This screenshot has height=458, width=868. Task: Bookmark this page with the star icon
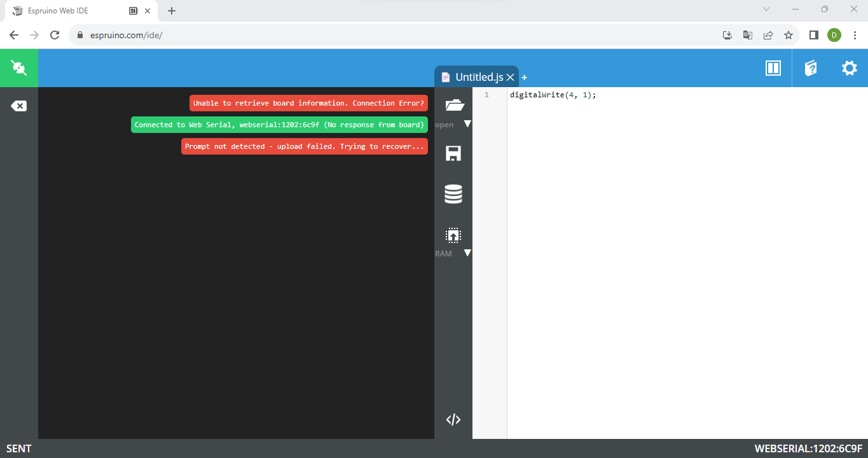pos(789,35)
